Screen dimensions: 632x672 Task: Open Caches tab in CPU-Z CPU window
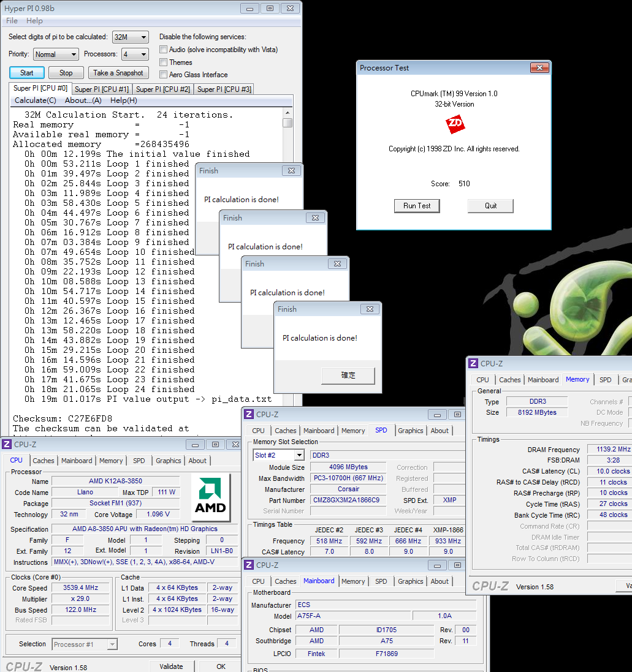[44, 461]
